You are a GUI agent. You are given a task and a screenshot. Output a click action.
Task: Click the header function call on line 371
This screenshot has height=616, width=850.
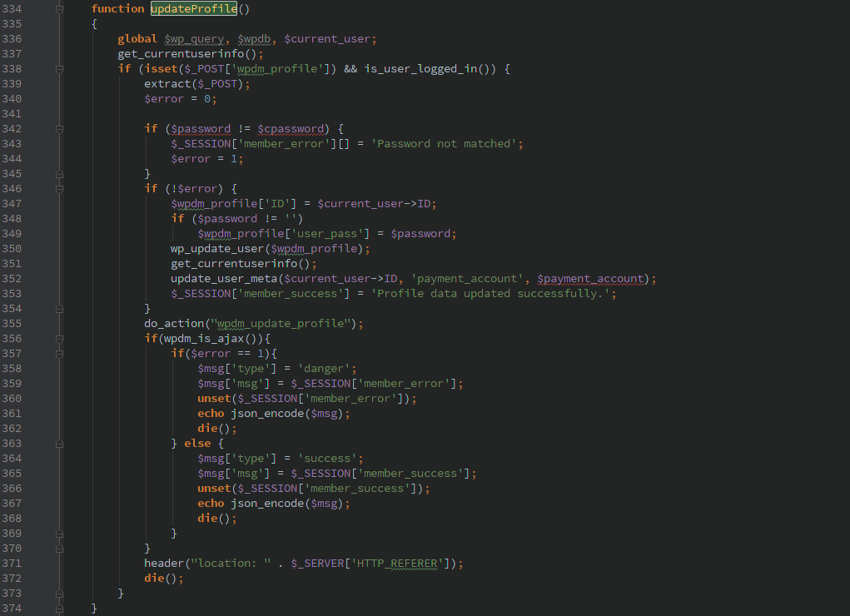tap(164, 564)
